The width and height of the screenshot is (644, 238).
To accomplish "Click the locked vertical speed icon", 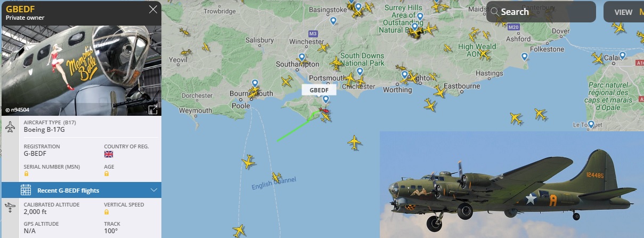I will point(107,212).
